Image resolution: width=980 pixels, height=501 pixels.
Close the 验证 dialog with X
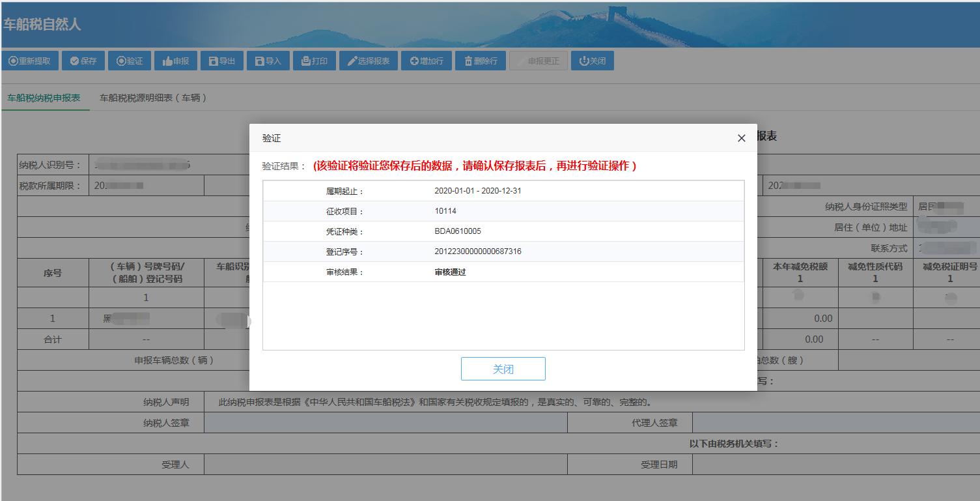coord(741,138)
